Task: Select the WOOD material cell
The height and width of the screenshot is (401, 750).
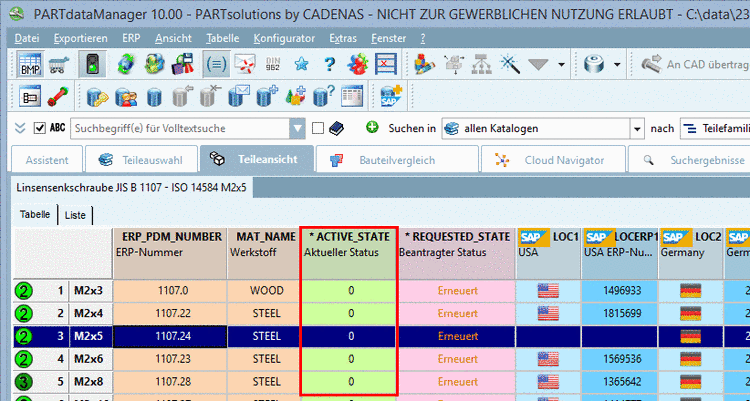Action: point(264,290)
